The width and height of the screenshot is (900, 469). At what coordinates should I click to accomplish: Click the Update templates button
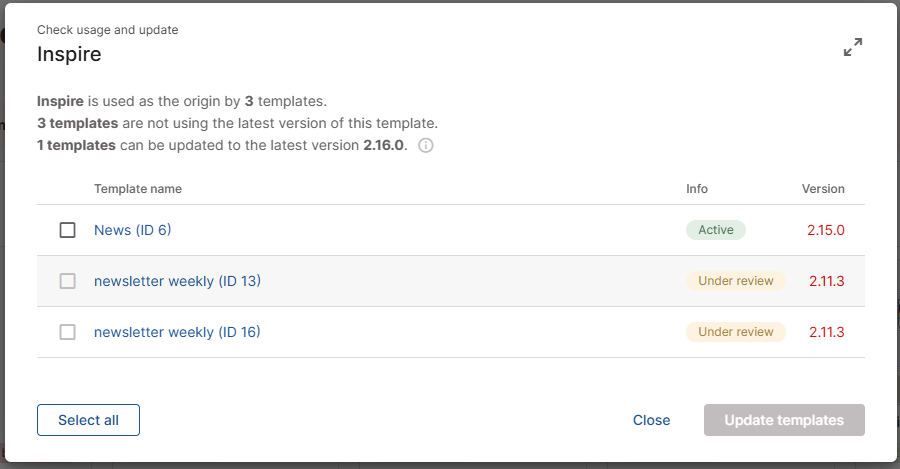[x=784, y=420]
